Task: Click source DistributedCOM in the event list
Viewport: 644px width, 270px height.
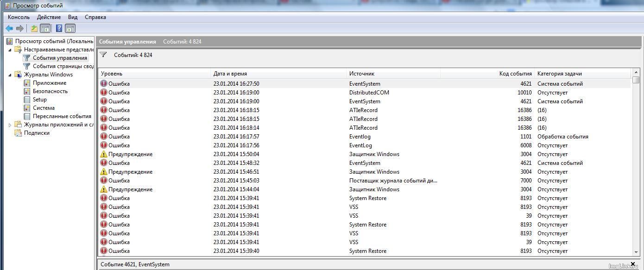Action: coord(369,93)
